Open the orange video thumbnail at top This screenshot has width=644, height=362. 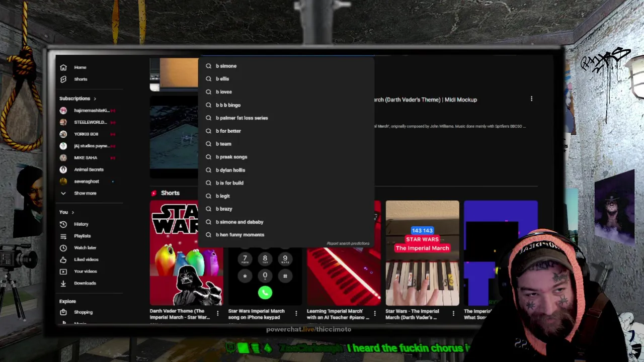pos(174,74)
